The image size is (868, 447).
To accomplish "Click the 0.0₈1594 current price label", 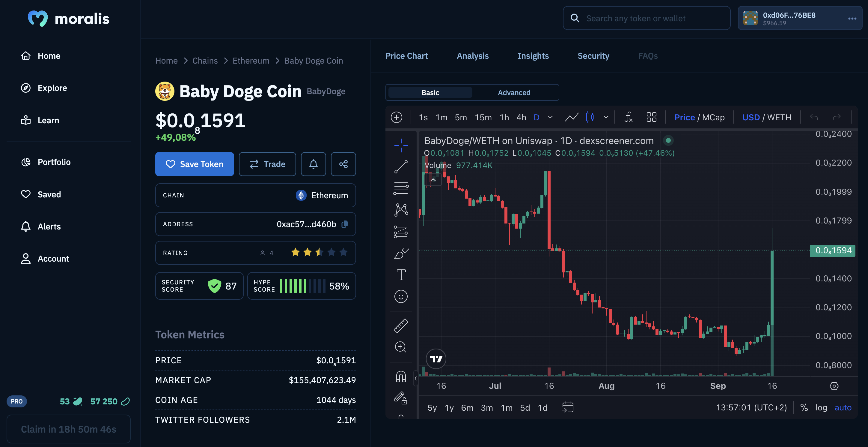I will tap(833, 251).
